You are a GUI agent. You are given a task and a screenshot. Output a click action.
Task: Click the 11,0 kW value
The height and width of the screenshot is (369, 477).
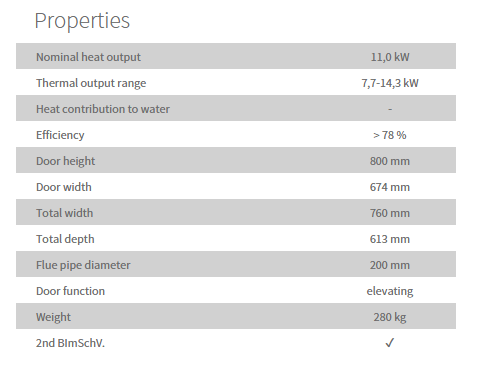pyautogui.click(x=390, y=57)
